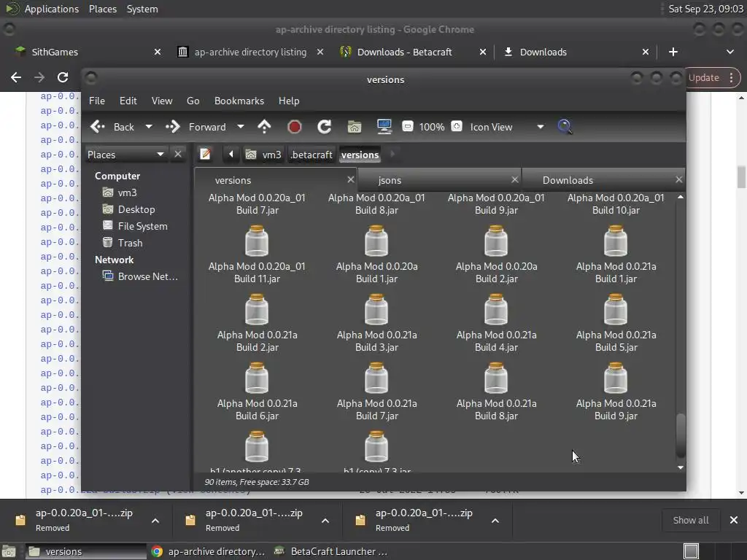Screen dimensions: 747x560
Task: Click the Up (parent folder) arrow icon
Action: pyautogui.click(x=264, y=127)
